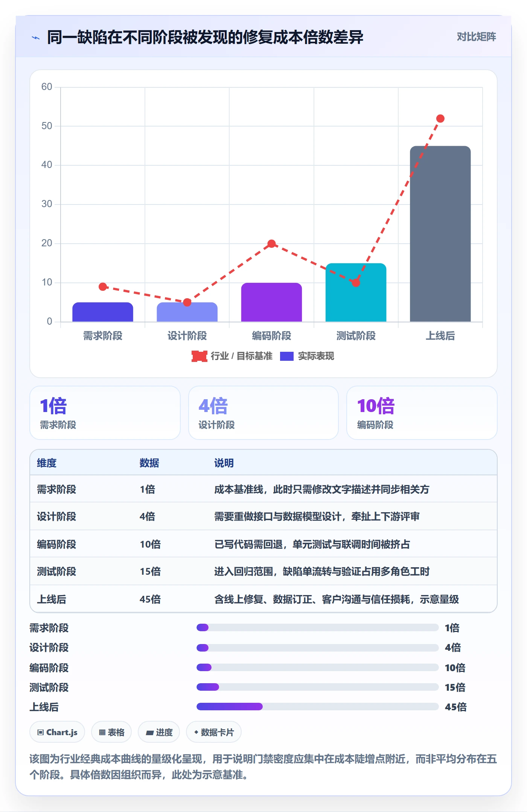Click the red benchmark point above 编码阶段
The image size is (527, 812).
(271, 244)
